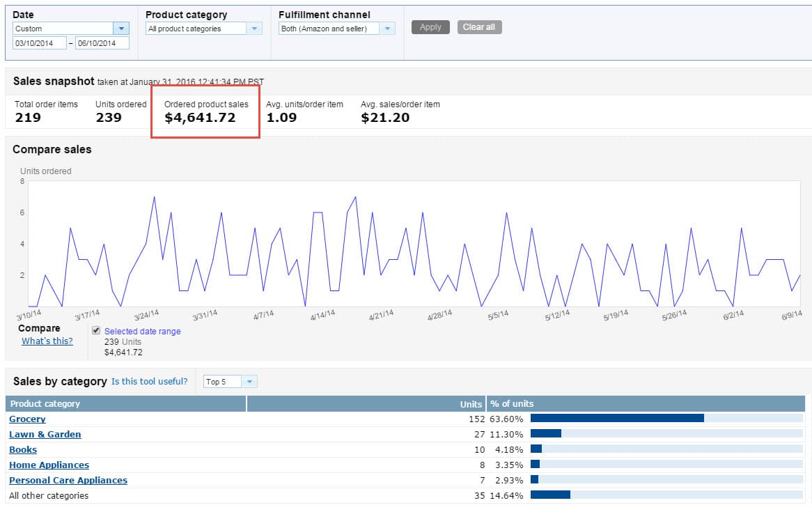Image resolution: width=812 pixels, height=512 pixels.
Task: Click the Ordered product sales $4,641.72 value
Action: tap(200, 118)
